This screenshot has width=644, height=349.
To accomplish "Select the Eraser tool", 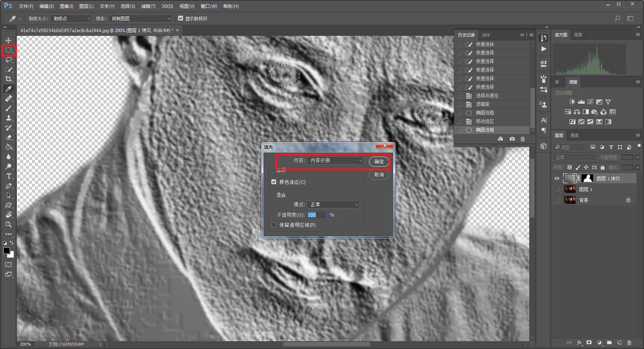I will coord(9,137).
